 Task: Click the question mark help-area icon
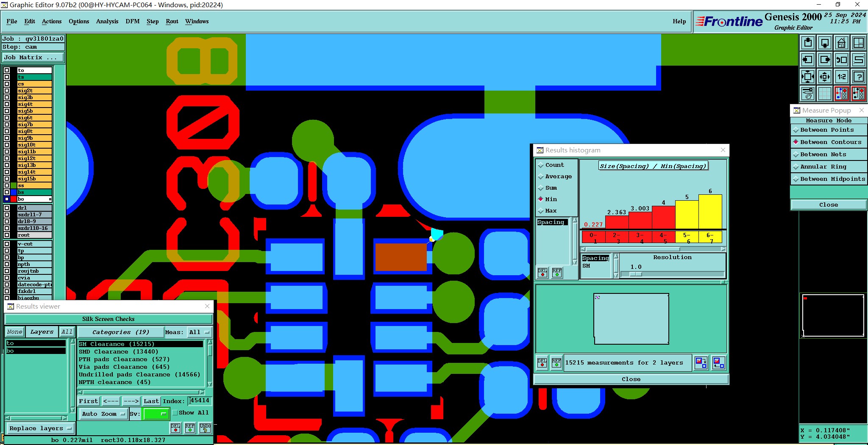[x=859, y=77]
